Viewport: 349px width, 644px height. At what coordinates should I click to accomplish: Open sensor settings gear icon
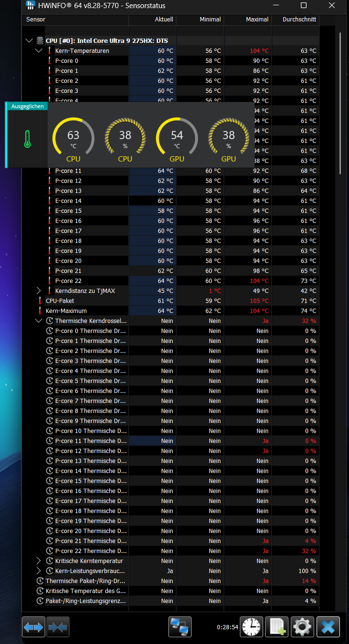(303, 627)
